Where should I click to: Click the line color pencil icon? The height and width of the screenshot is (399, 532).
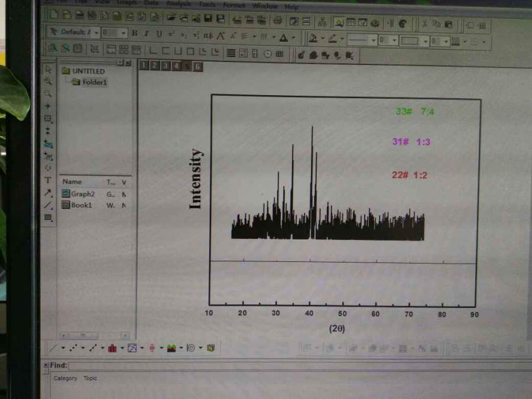tap(333, 38)
